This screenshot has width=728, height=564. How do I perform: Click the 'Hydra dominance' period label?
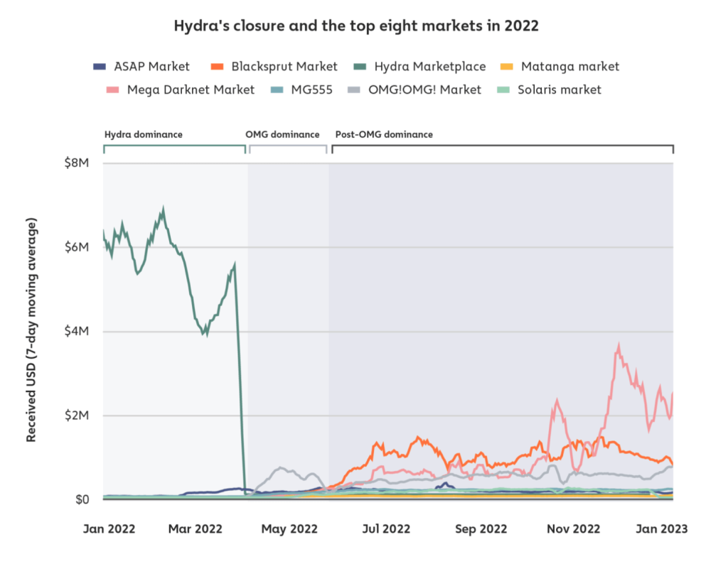(x=144, y=134)
